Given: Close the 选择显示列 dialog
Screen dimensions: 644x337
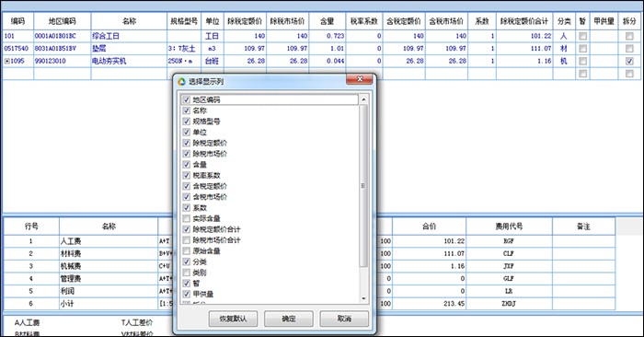Looking at the screenshot, I should (360, 79).
